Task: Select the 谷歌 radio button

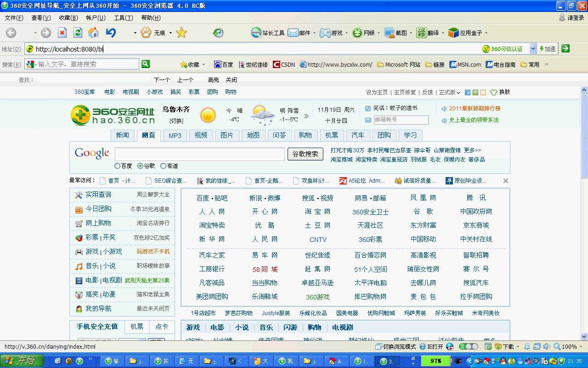Action: [140, 166]
